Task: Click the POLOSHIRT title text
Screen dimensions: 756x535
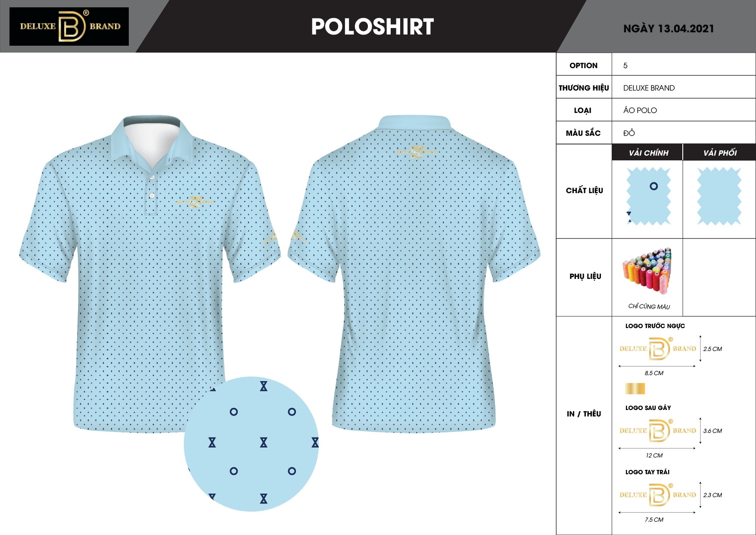Action: click(372, 27)
